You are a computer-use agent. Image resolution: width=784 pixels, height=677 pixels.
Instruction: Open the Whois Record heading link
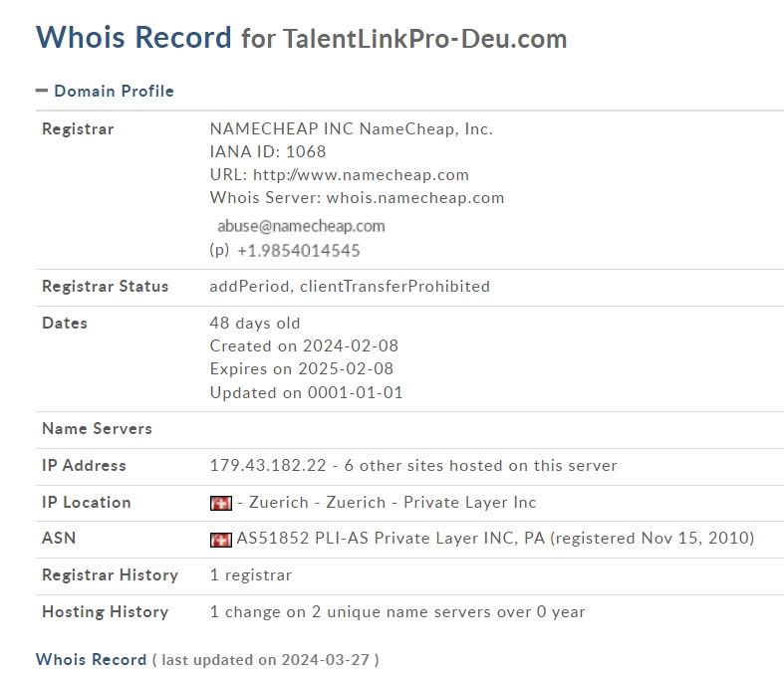point(91,659)
